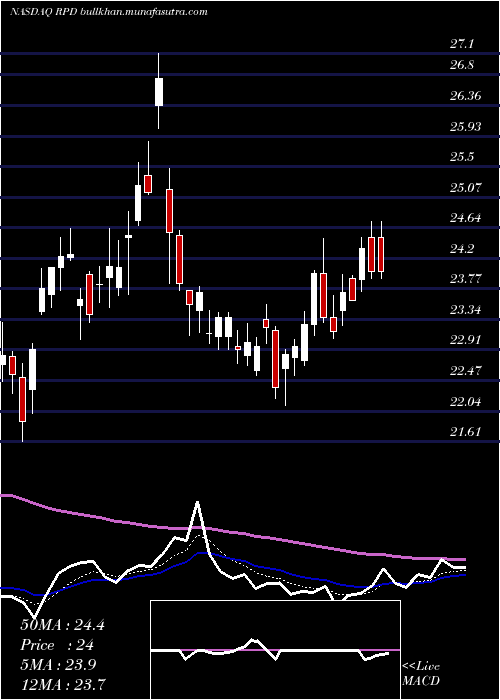The width and height of the screenshot is (500, 700).
Task: Click the 23.77 price axis label
Action: (465, 279)
